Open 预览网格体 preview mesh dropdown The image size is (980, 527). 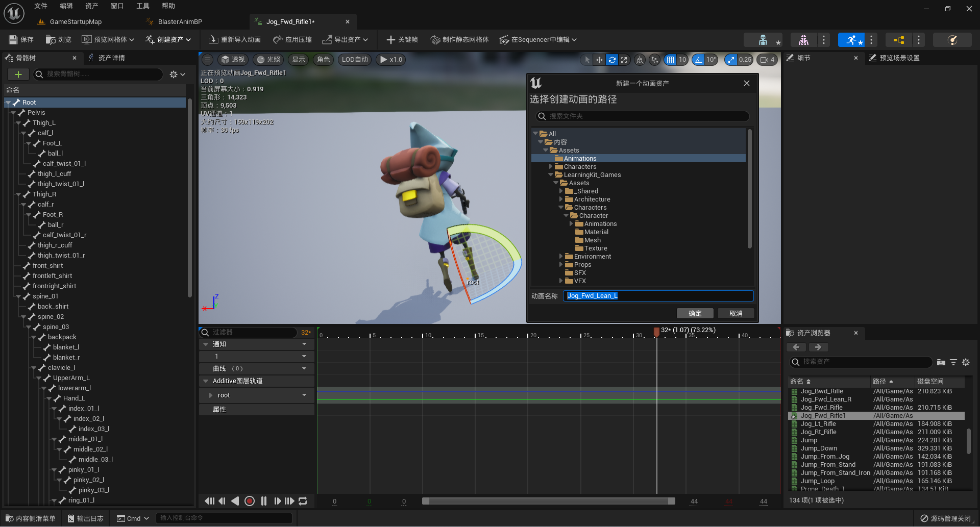point(108,39)
